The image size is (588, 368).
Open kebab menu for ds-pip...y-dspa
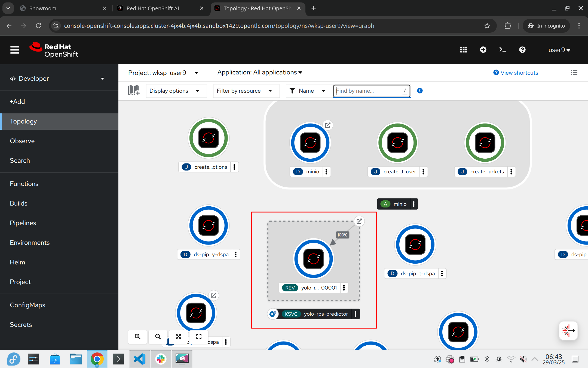click(236, 255)
